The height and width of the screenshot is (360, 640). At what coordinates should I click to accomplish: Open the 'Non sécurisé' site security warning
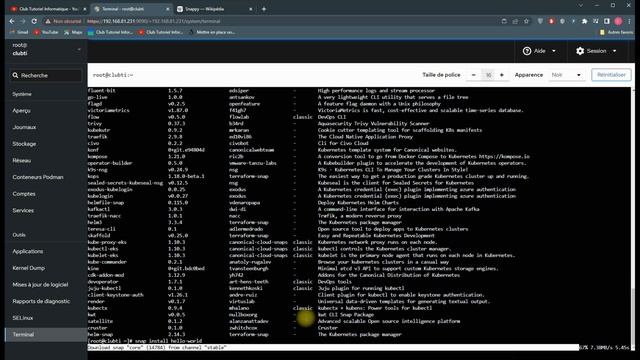click(x=63, y=21)
